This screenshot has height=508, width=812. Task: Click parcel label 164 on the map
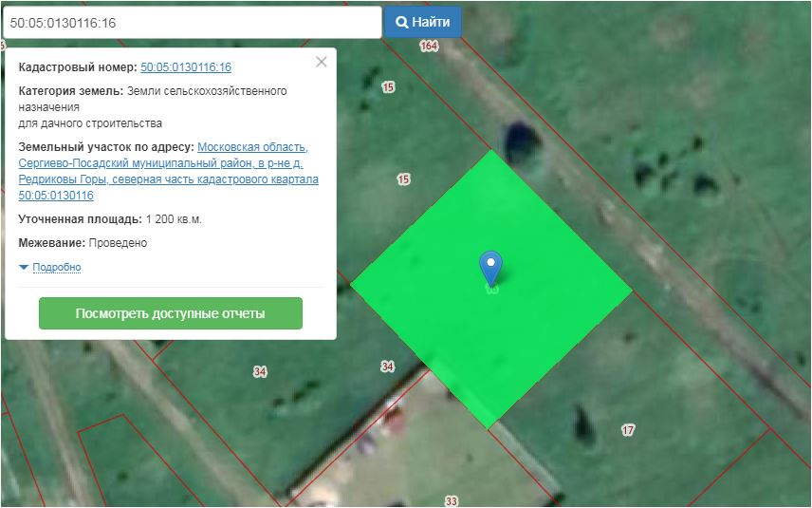coord(430,46)
